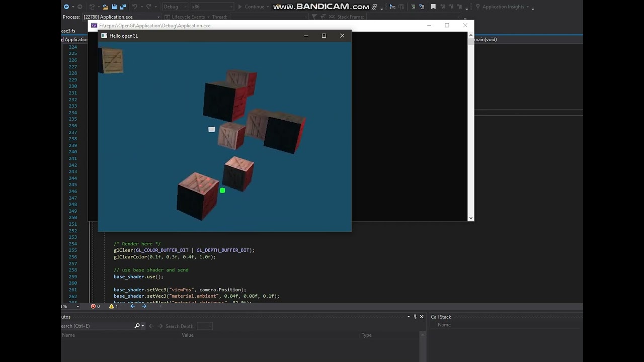644x362 pixels.
Task: Click the setVec3 viewPos code line
Action: click(180, 290)
